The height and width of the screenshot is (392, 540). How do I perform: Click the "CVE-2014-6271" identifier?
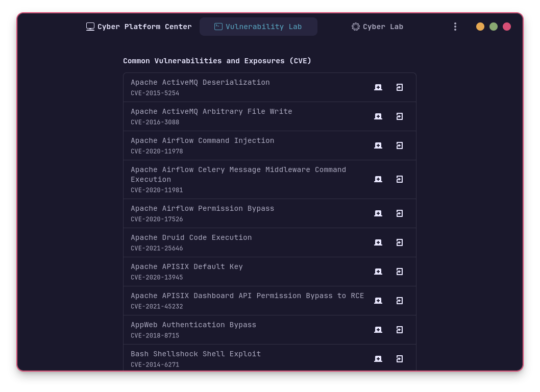point(155,365)
